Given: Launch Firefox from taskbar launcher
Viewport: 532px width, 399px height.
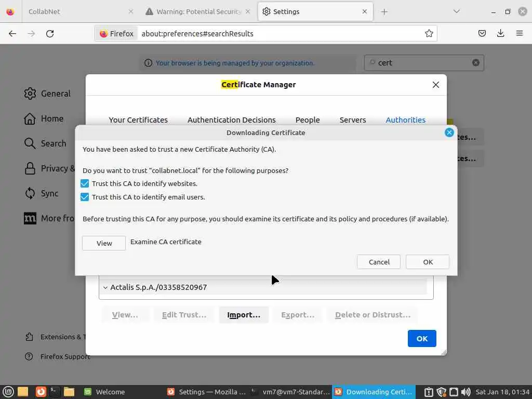Looking at the screenshot, I should (x=41, y=392).
